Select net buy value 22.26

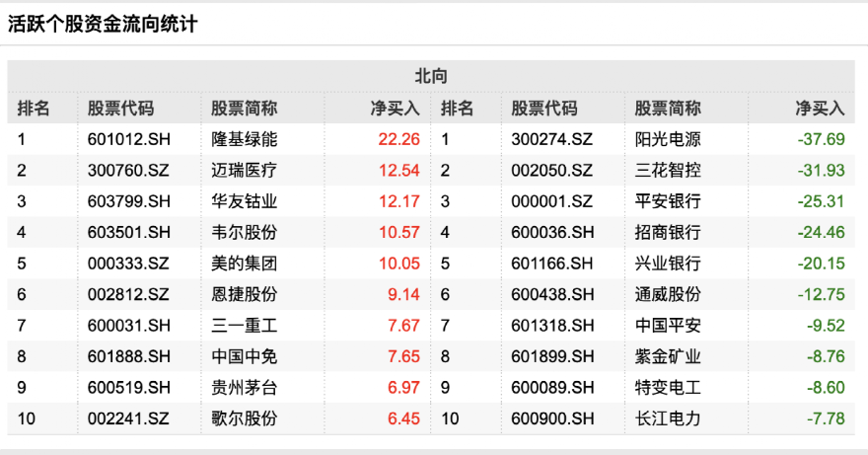coord(399,139)
